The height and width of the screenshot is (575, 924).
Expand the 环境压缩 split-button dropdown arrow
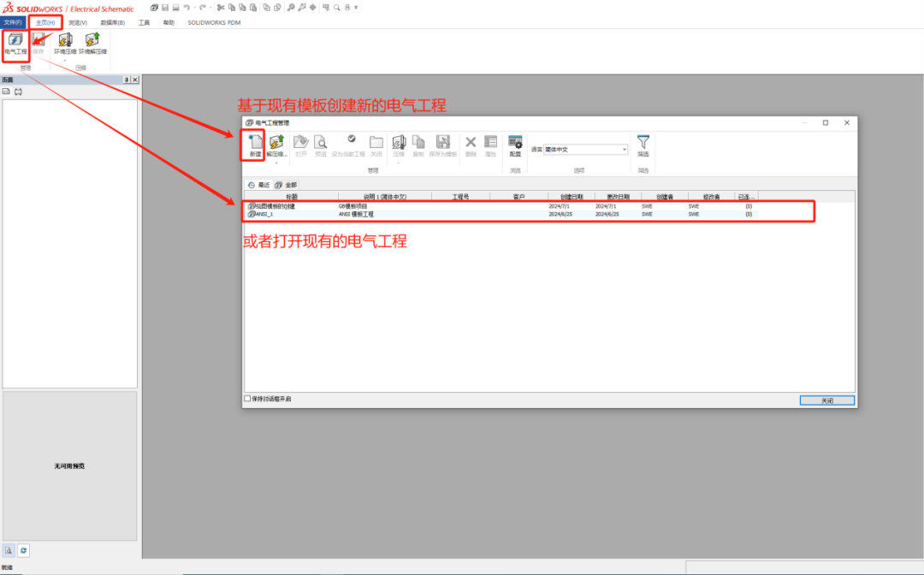pos(66,61)
